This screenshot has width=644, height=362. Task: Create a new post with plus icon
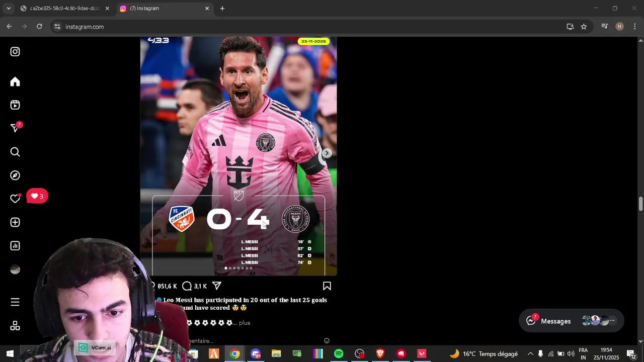pyautogui.click(x=15, y=222)
